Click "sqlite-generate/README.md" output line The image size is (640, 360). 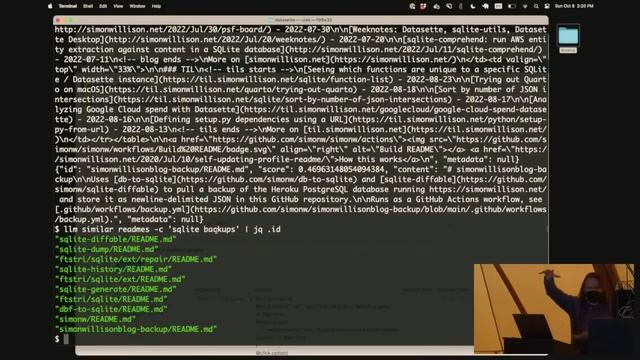(116, 289)
